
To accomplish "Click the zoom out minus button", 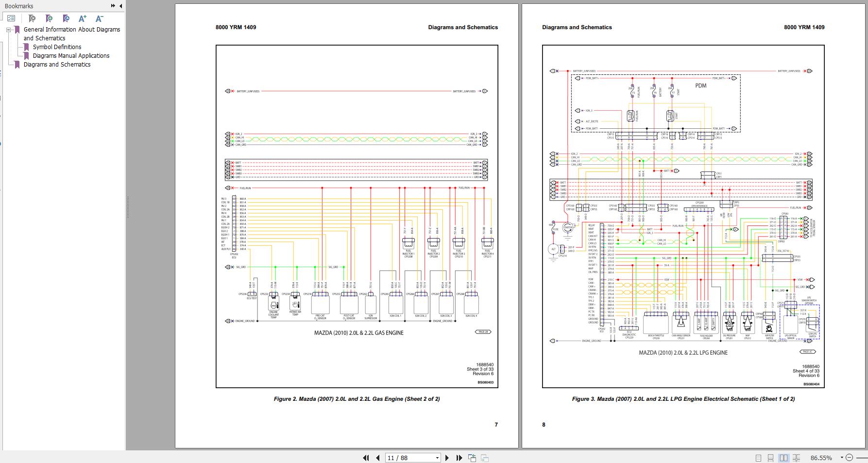I will coord(850,458).
